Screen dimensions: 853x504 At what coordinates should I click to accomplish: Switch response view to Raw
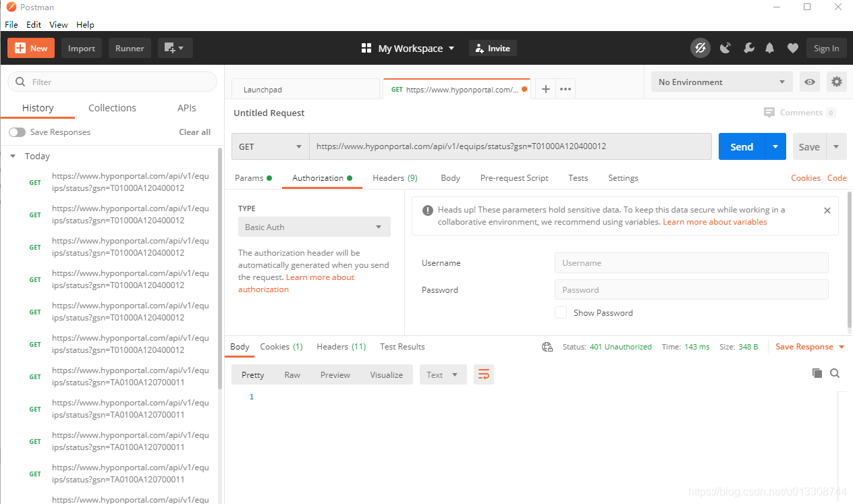pyautogui.click(x=292, y=375)
